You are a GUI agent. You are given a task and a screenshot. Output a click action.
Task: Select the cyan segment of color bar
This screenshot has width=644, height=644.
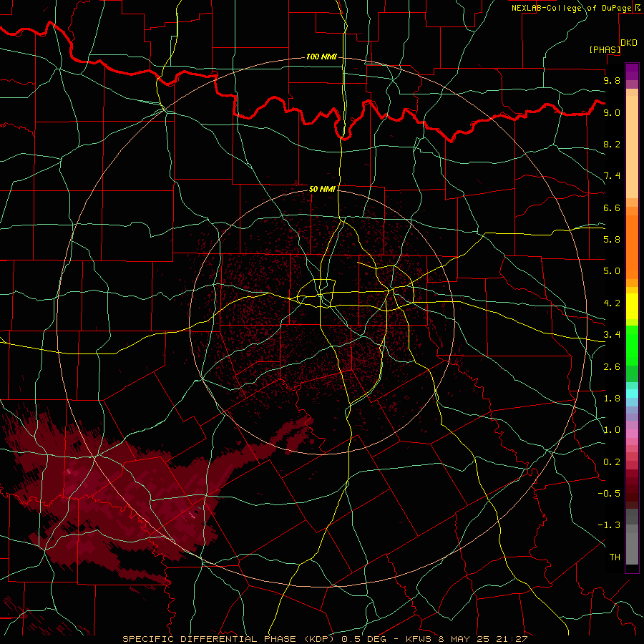click(x=632, y=393)
